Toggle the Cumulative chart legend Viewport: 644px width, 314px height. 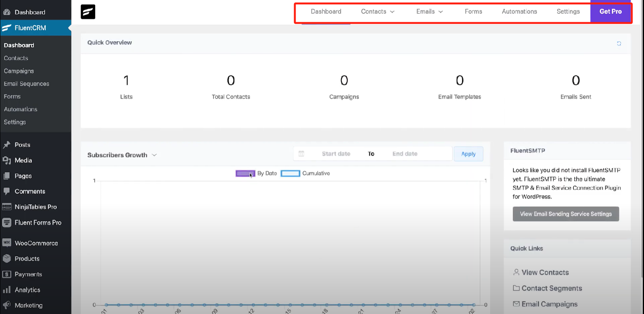tap(290, 173)
